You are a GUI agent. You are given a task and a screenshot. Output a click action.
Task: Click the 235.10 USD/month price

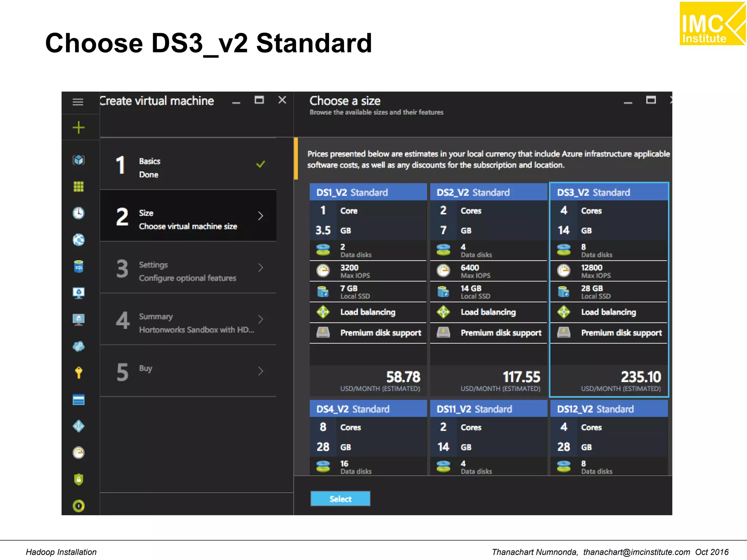(641, 377)
